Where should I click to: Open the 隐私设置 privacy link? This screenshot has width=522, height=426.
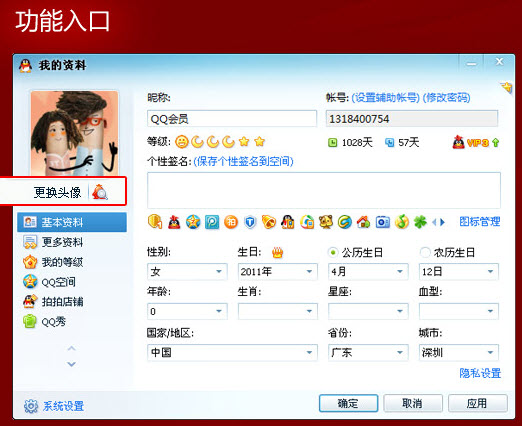[480, 373]
